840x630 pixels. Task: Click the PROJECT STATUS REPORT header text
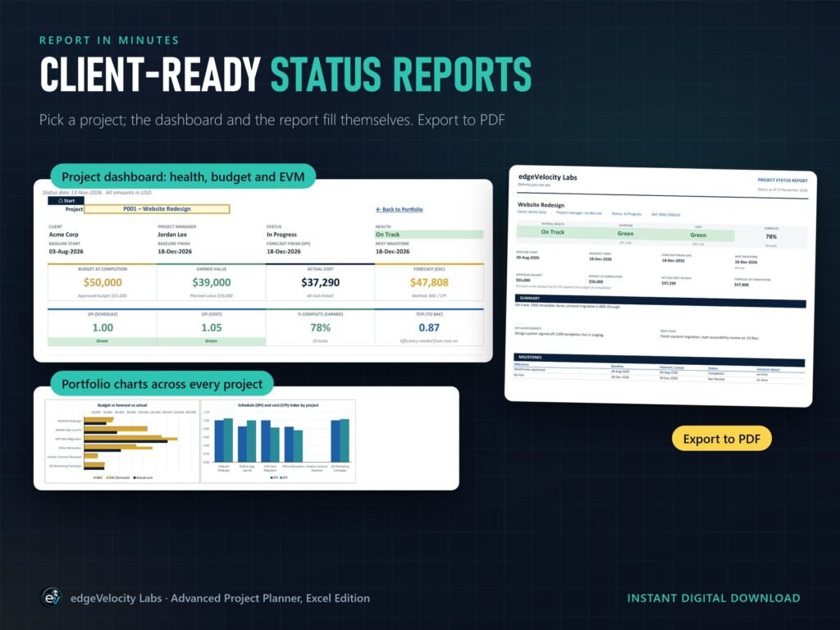(x=783, y=180)
